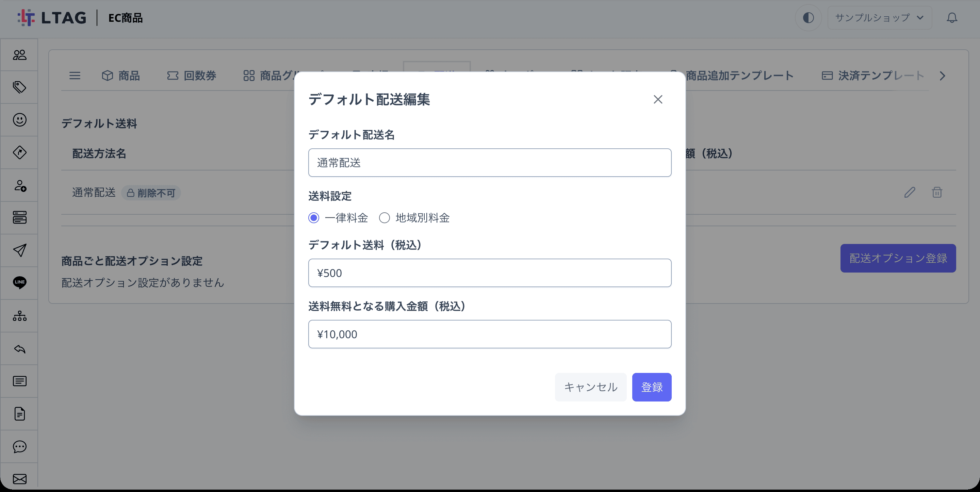Open the smiley face sidebar icon
The height and width of the screenshot is (492, 980).
tap(19, 120)
